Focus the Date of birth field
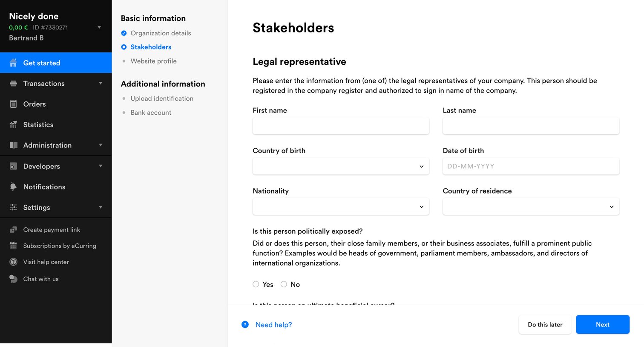The height and width of the screenshot is (347, 644). (x=531, y=166)
